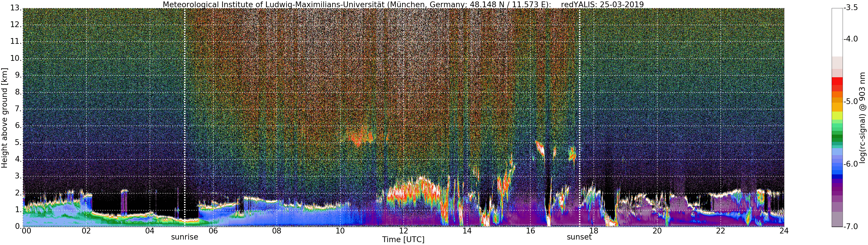The height and width of the screenshot is (245, 868).
Task: Click the y-axis tick label '10.'
Action: pos(16,58)
